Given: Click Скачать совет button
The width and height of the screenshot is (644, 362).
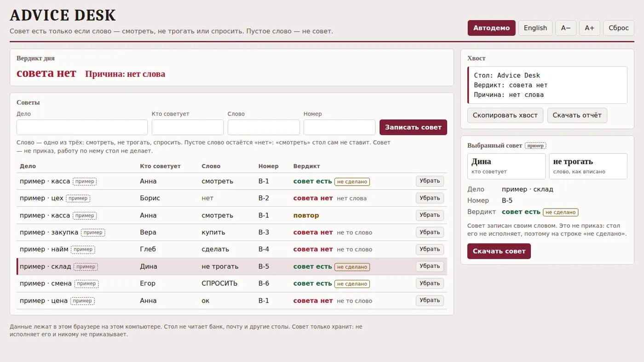Looking at the screenshot, I should 499,251.
